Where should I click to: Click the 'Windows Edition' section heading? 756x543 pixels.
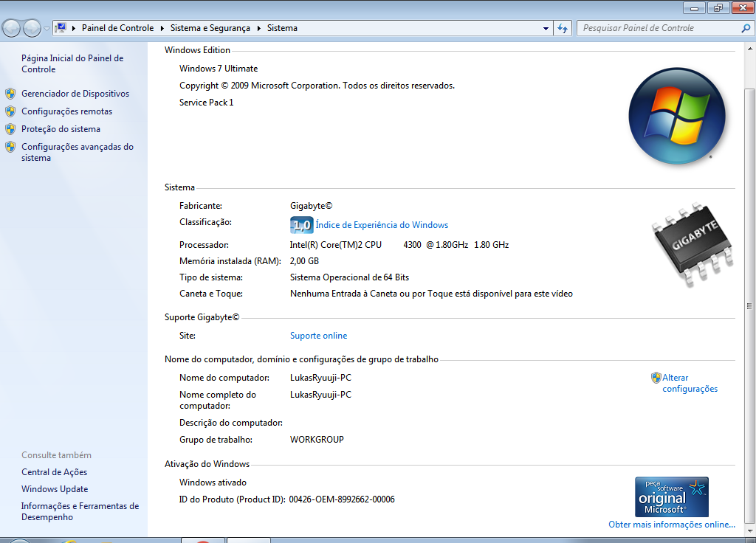[197, 50]
